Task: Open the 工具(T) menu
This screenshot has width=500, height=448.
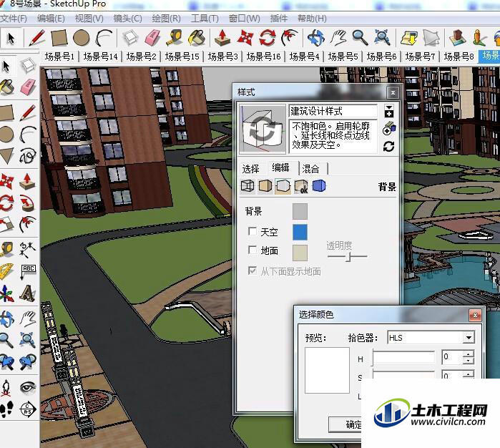Action: click(205, 19)
